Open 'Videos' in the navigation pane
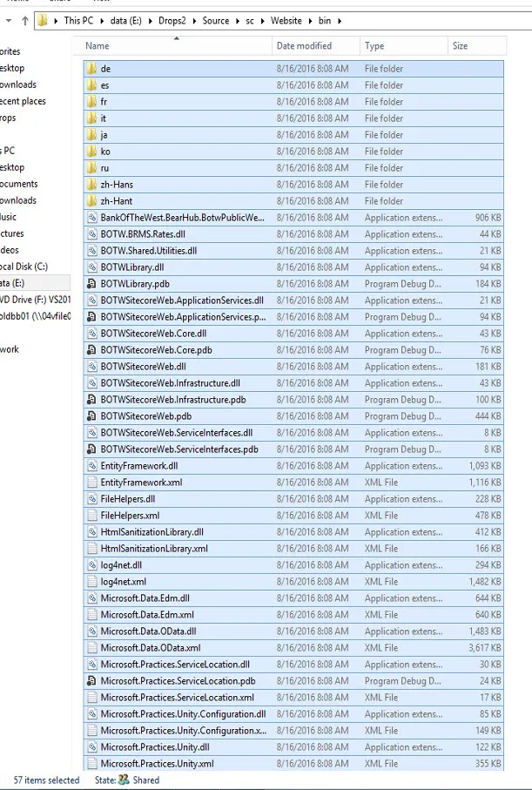Screen dimensions: 532x790 [x=9, y=250]
